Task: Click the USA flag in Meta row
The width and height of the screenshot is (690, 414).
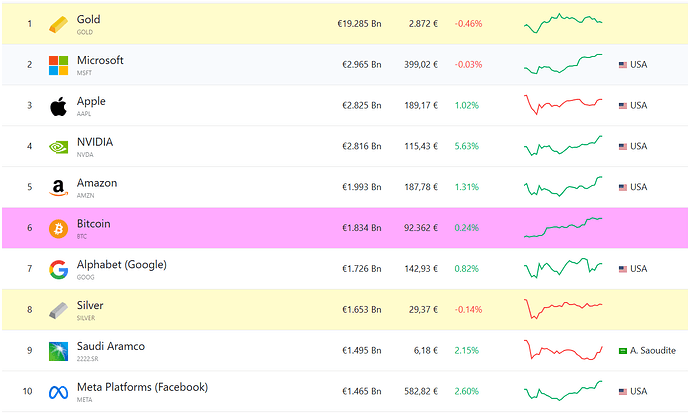Action: point(623,392)
